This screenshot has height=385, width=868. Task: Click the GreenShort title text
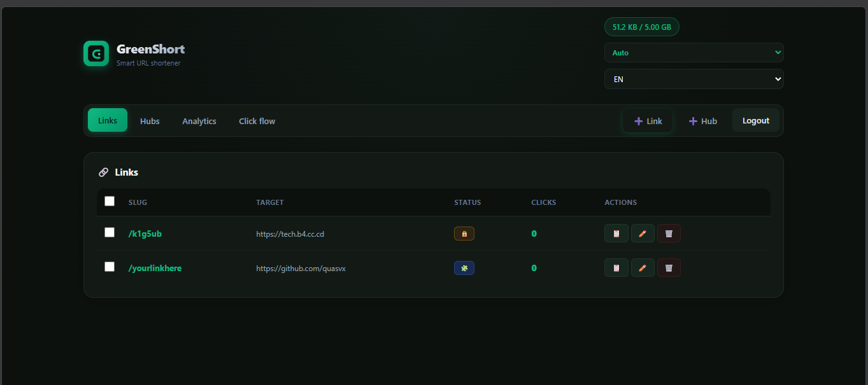tap(151, 49)
